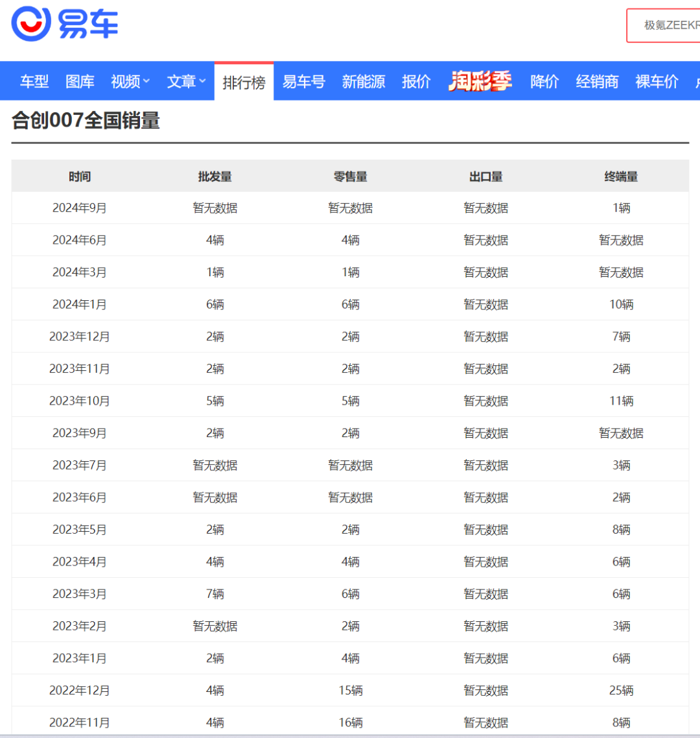Click 1辆 终端量 in 2024年9月 row
This screenshot has height=738, width=700.
pos(622,208)
